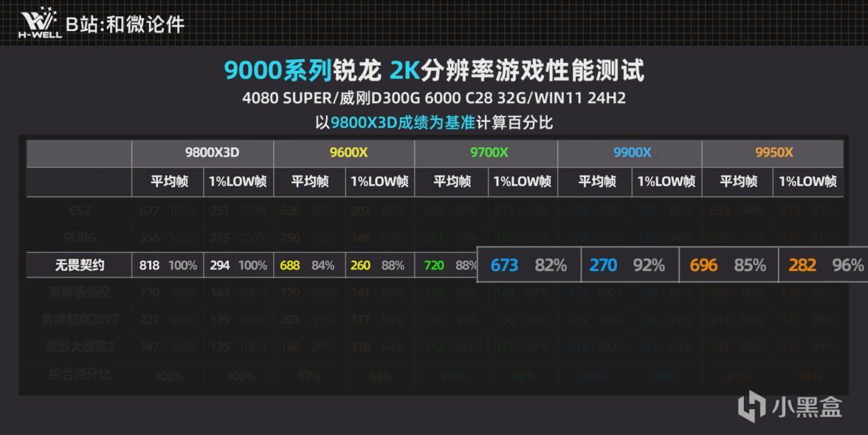Select the orange 9950X column header
The height and width of the screenshot is (435, 868).
click(x=774, y=153)
